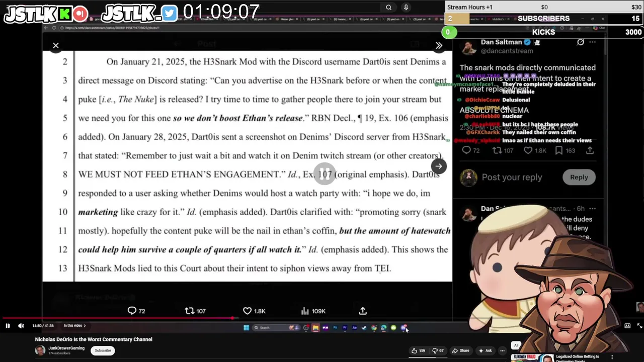This screenshot has height=362, width=644.
Task: Mute the video with speaker icon
Action: pyautogui.click(x=21, y=326)
